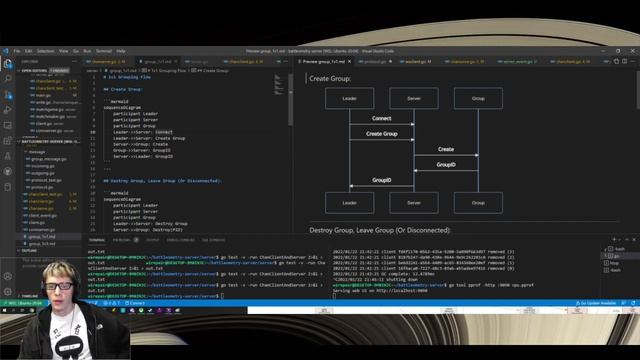This screenshot has height=360, width=640.
Task: Click errors and warnings count in status bar
Action: [x=111, y=303]
